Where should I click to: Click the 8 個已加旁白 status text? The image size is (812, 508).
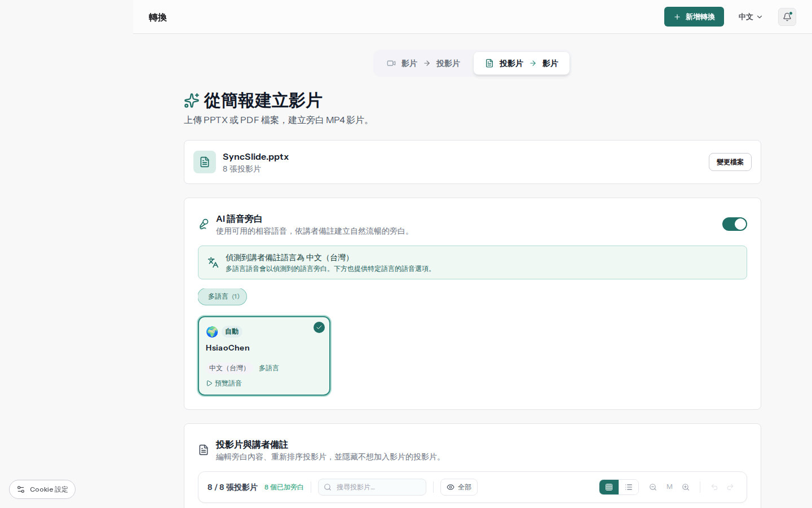(284, 487)
